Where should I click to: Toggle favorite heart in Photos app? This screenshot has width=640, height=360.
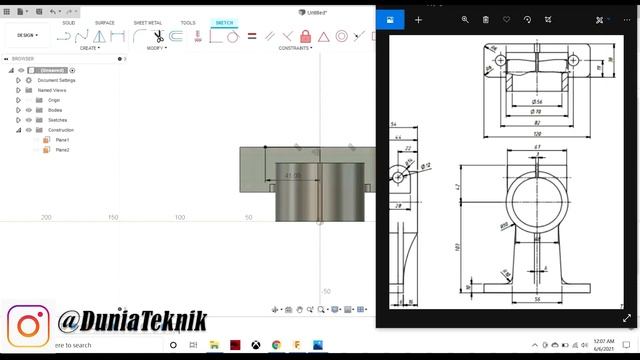(x=507, y=20)
